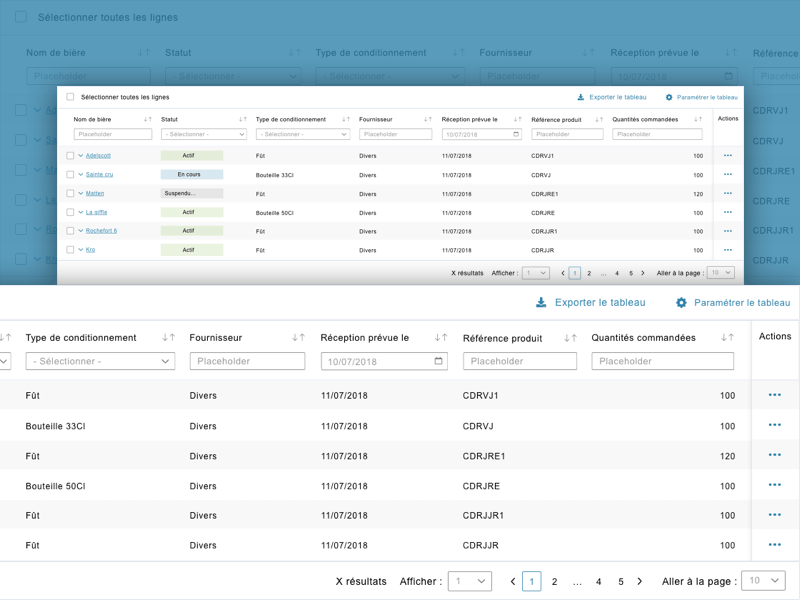Open the Aller à la page dropdown in middle card
The height and width of the screenshot is (600, 800).
(721, 273)
